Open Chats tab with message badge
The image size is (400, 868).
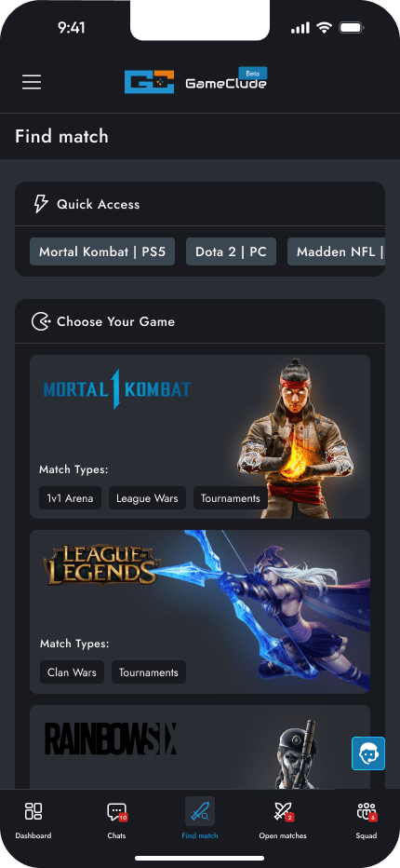(x=116, y=820)
